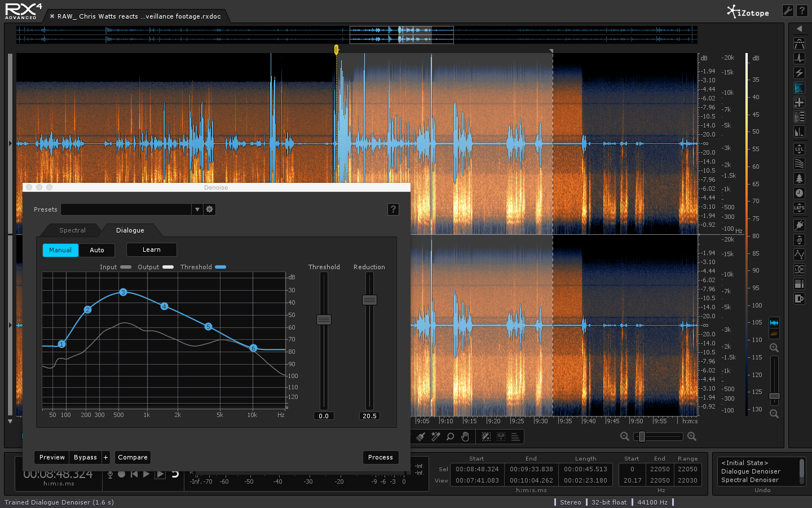Toggle the record arm circle

tap(121, 474)
